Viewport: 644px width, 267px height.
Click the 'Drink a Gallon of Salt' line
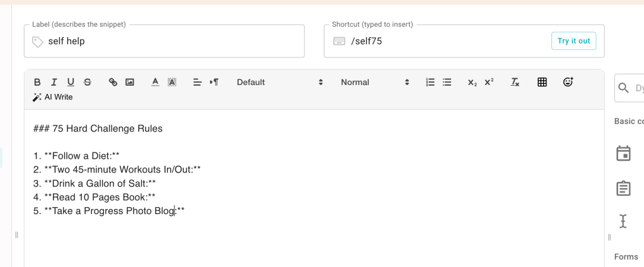click(x=95, y=183)
